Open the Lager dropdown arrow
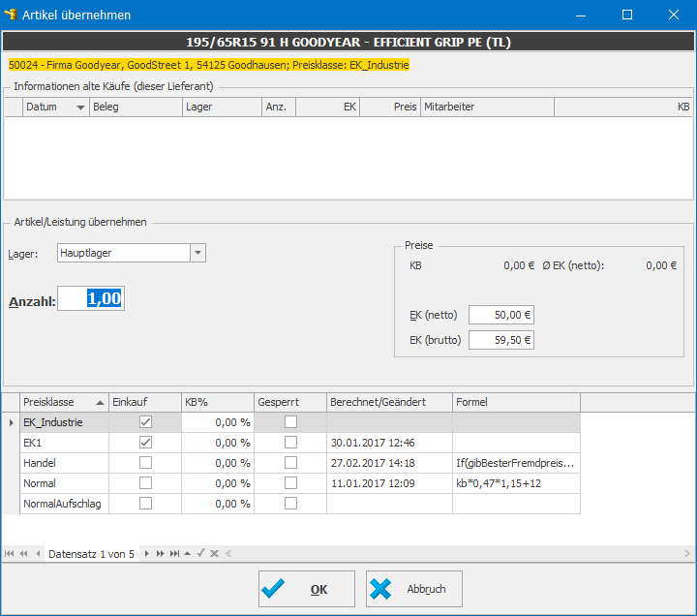 tap(197, 253)
